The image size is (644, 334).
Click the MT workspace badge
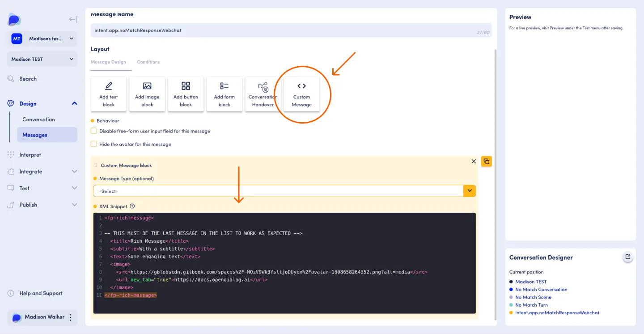click(x=17, y=39)
